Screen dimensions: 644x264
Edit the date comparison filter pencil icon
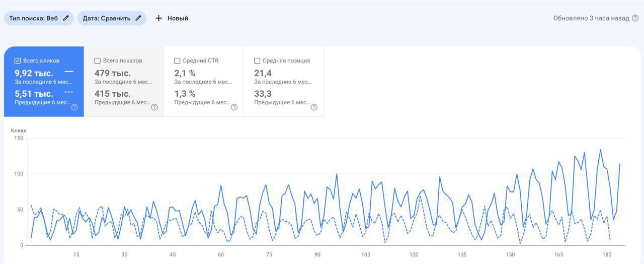[x=138, y=18]
